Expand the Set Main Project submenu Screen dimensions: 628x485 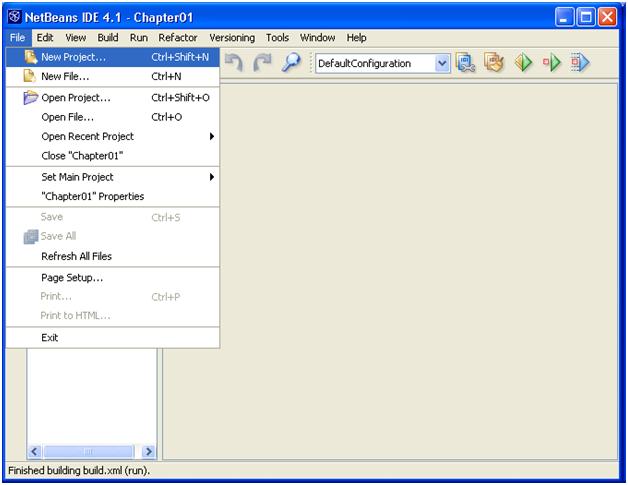coord(113,177)
